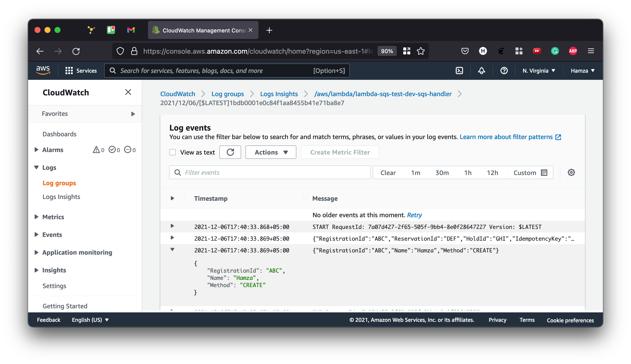
Task: Open Dashboards in CloudWatch sidebar
Action: click(x=59, y=134)
